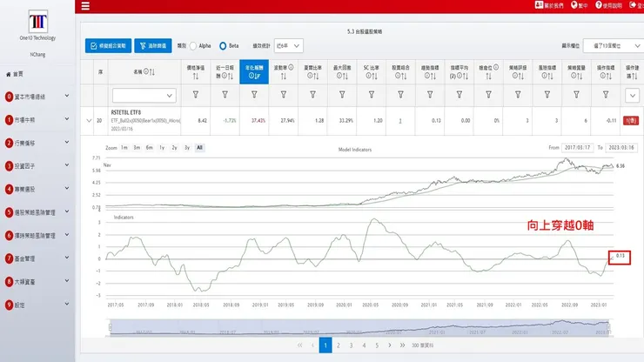Click the filter funnel under the SC ratio column
644x362 pixels.
(372, 95)
